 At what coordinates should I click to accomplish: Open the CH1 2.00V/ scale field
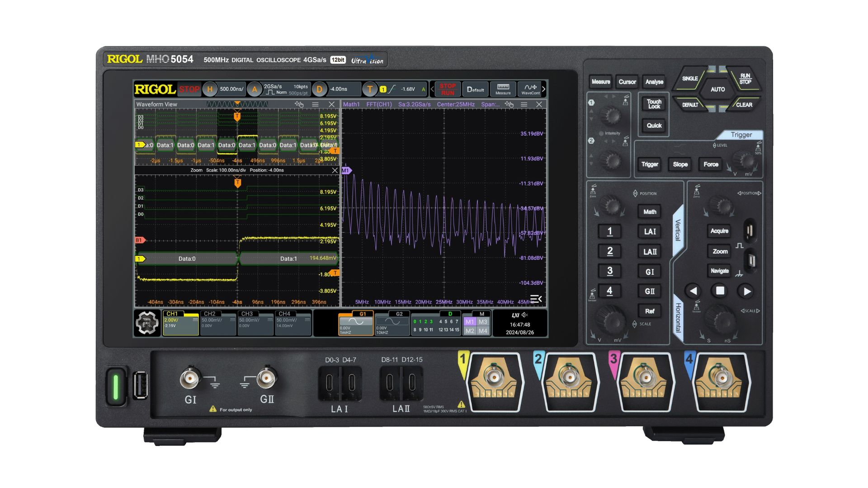tap(180, 323)
